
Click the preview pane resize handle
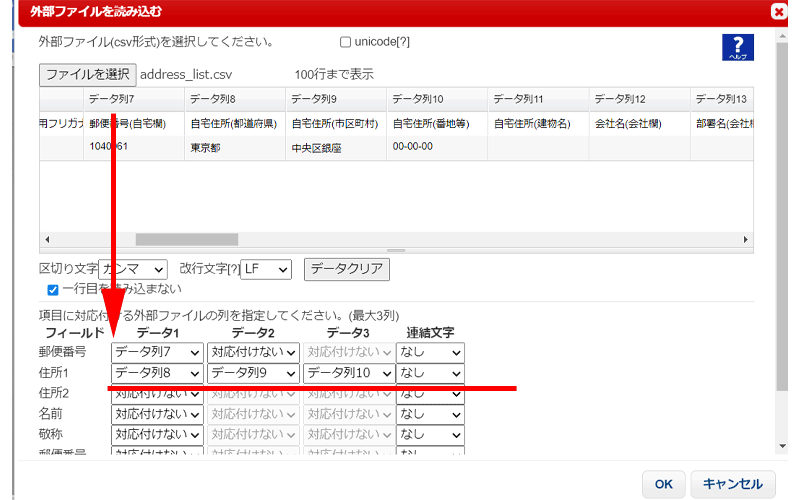click(396, 251)
